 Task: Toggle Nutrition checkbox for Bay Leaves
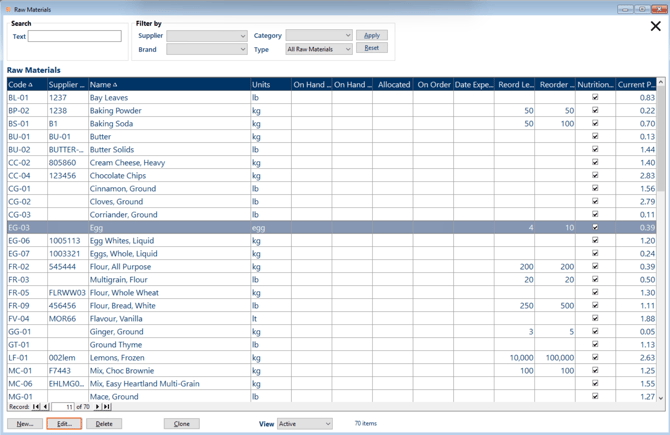click(595, 98)
